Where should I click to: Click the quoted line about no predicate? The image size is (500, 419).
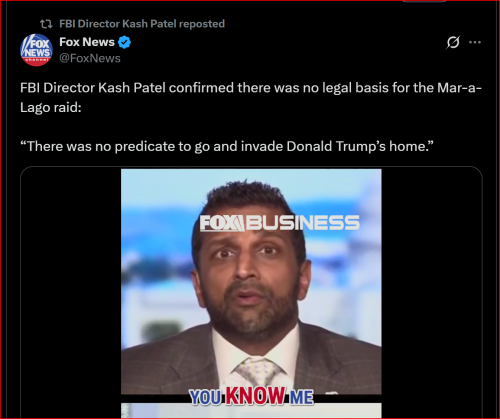(x=227, y=146)
